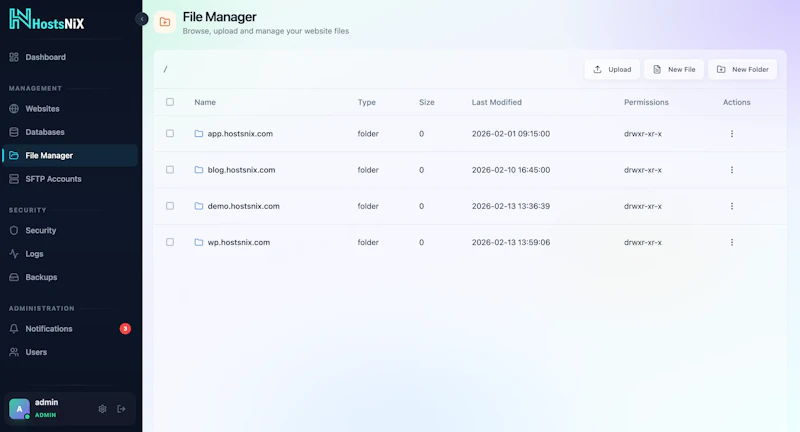The image size is (800, 432).
Task: Click the Databases cylinder icon
Action: (14, 132)
